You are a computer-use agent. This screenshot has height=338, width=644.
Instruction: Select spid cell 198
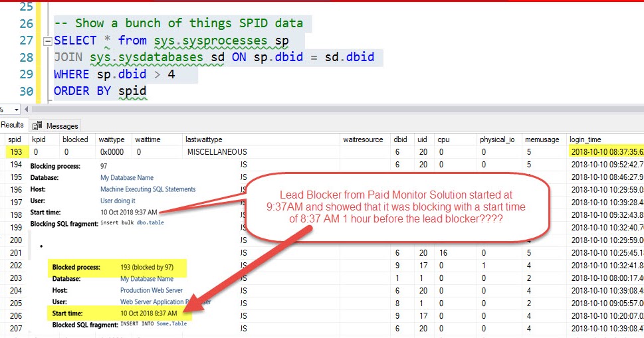pyautogui.click(x=16, y=215)
